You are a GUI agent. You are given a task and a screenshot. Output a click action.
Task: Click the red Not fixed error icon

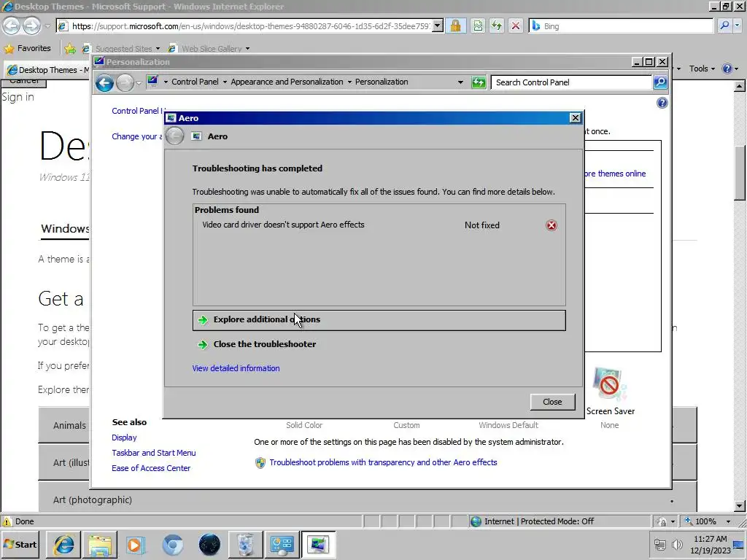pyautogui.click(x=551, y=225)
